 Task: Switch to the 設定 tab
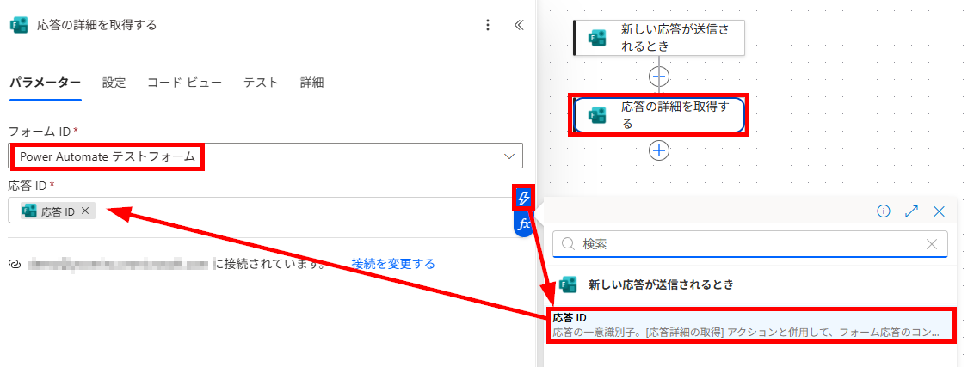(114, 83)
